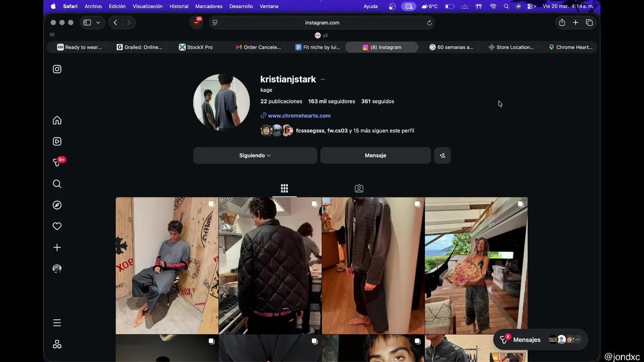Focus the instagram.com address field
Viewport: 644px width, 362px height.
[322, 23]
